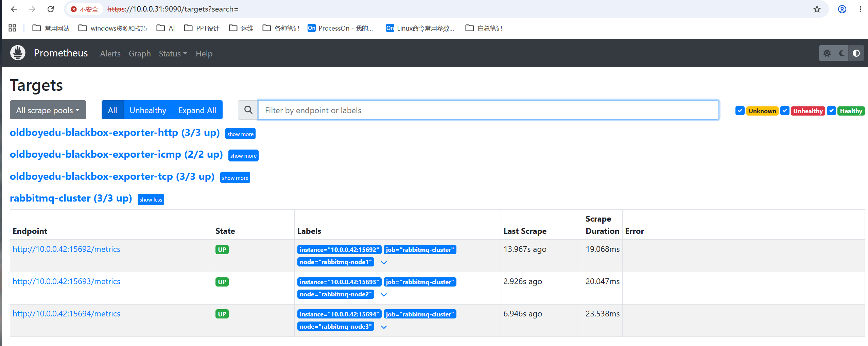Open the Help nav item
This screenshot has width=868, height=346.
pyautogui.click(x=204, y=53)
